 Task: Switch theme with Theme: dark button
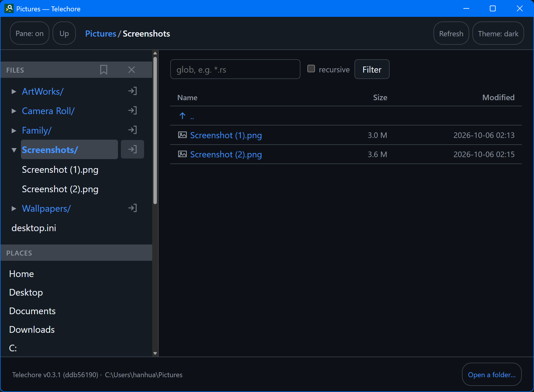tap(498, 33)
